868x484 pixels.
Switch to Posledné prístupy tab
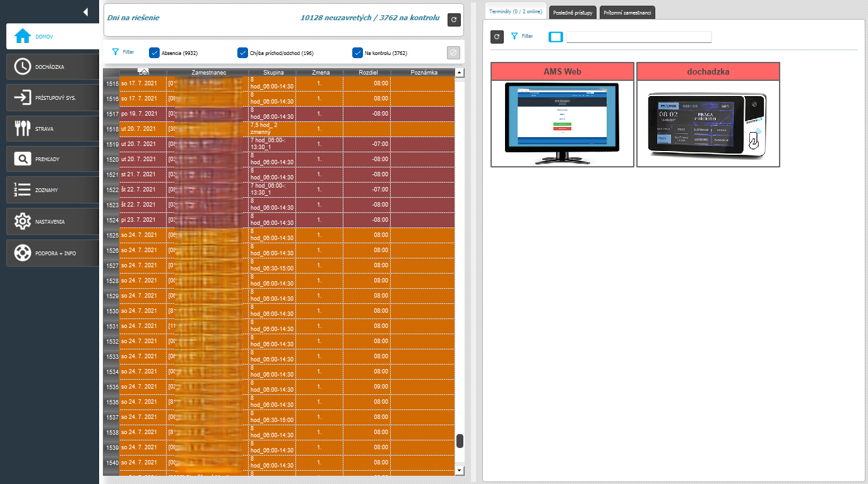pyautogui.click(x=573, y=13)
